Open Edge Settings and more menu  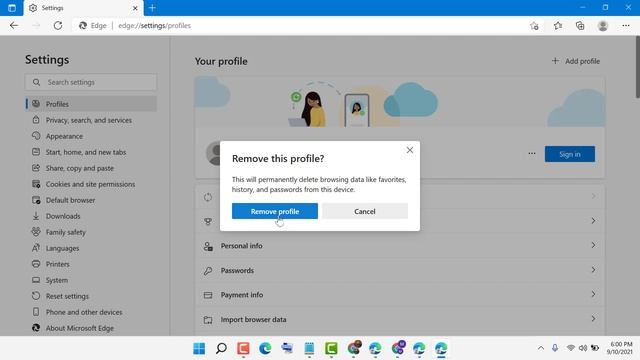626,26
